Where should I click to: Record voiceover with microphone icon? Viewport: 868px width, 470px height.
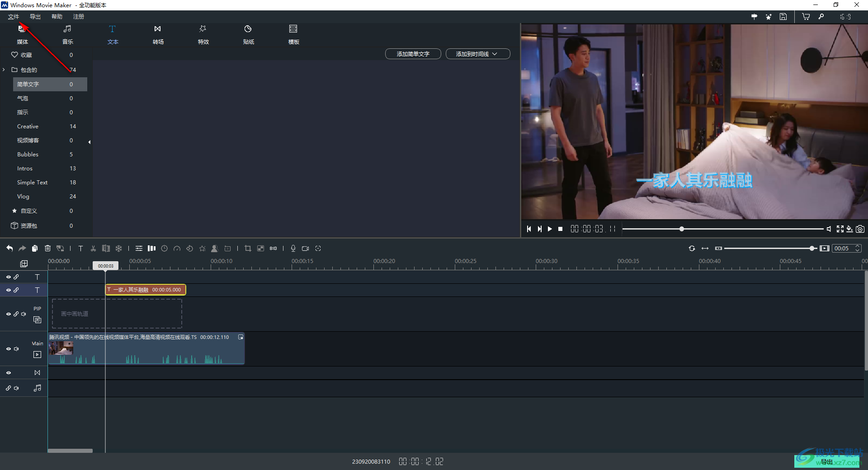pyautogui.click(x=293, y=248)
